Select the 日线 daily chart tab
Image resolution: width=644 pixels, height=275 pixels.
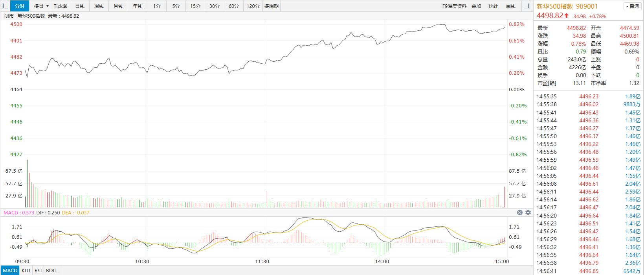point(80,6)
